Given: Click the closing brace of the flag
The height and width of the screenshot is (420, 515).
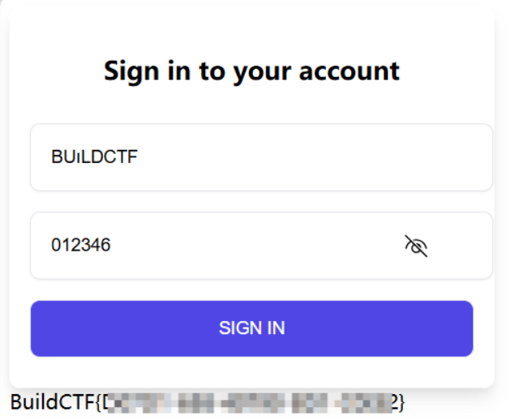Looking at the screenshot, I should (x=401, y=403).
